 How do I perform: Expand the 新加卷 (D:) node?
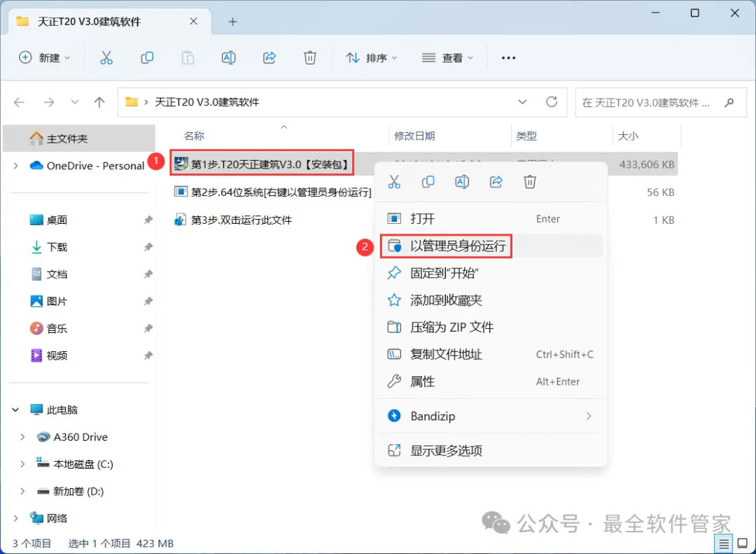22,491
